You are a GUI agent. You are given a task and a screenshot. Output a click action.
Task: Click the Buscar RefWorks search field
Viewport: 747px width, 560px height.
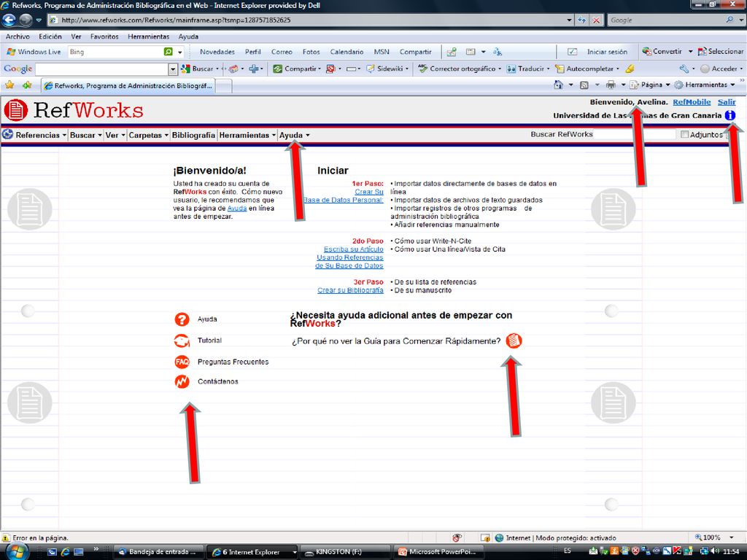[x=635, y=134]
